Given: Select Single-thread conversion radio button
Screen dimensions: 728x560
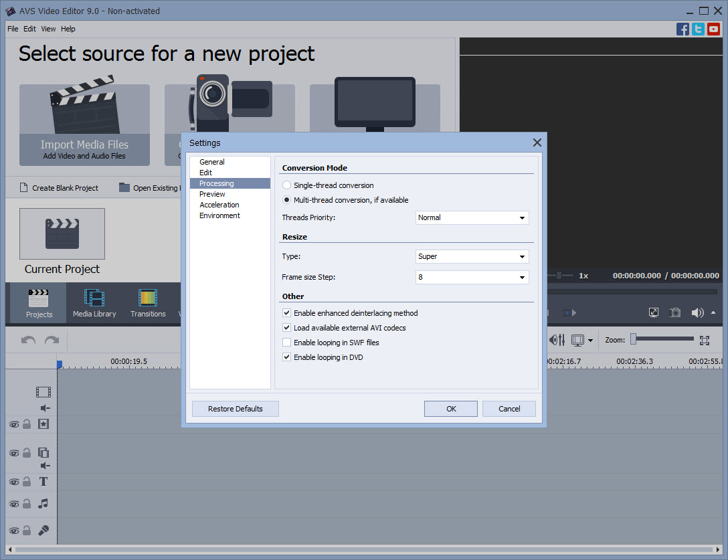Looking at the screenshot, I should [287, 185].
